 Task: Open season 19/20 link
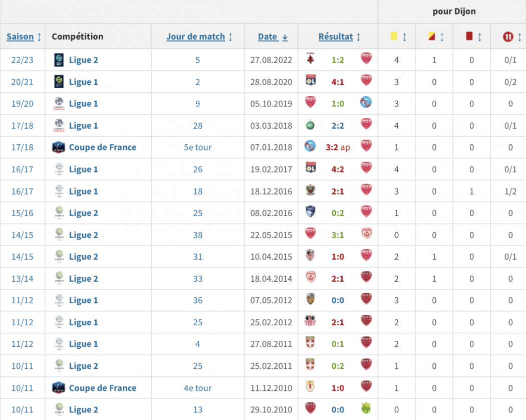click(22, 103)
